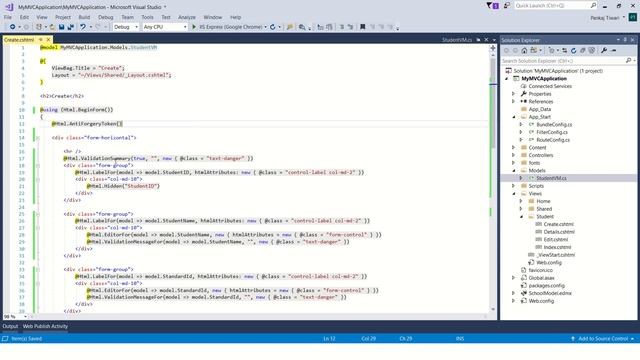
Task: Click the Undo arrow in toolbar
Action: pos(82,27)
